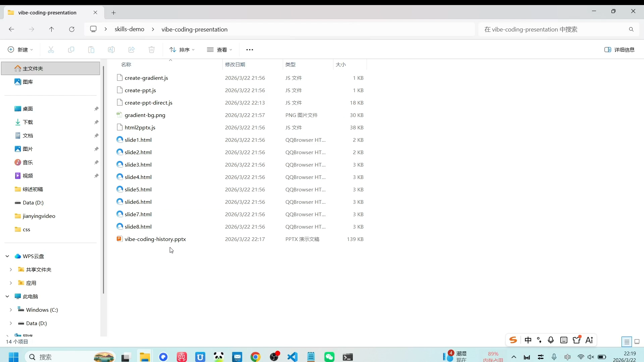The image size is (644, 362).
Task: Click the Share icon in toolbar
Action: click(x=131, y=50)
